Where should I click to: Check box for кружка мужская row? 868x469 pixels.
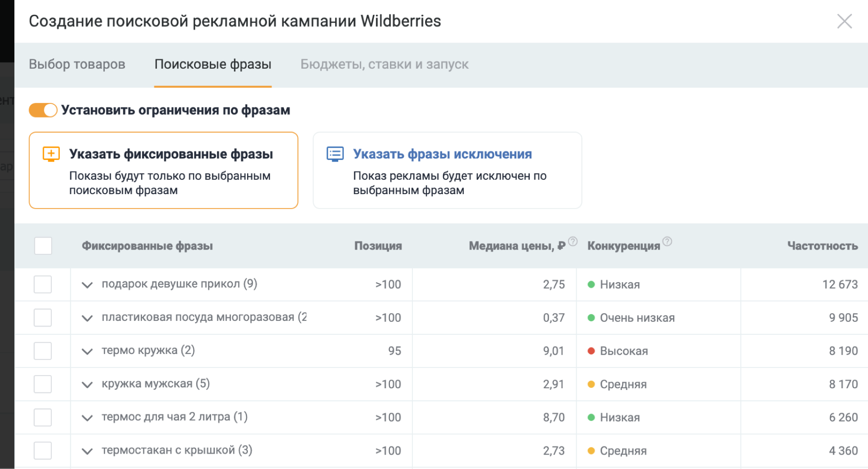pos(43,384)
